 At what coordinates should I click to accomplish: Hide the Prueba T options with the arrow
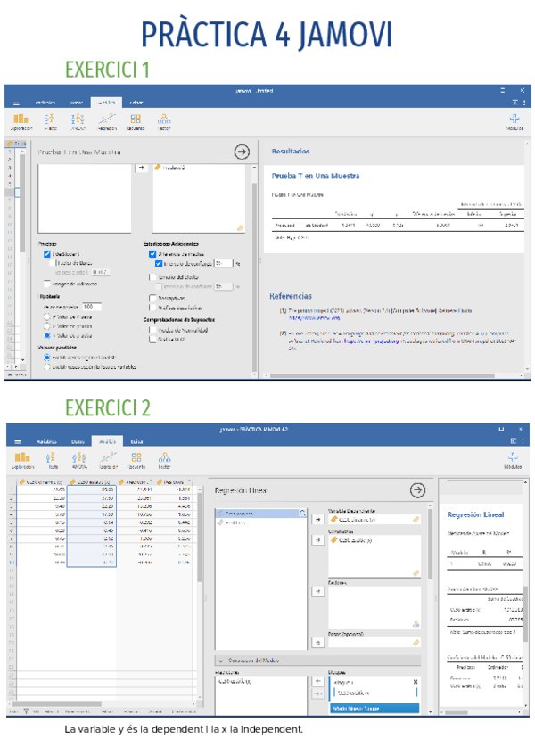[x=242, y=152]
